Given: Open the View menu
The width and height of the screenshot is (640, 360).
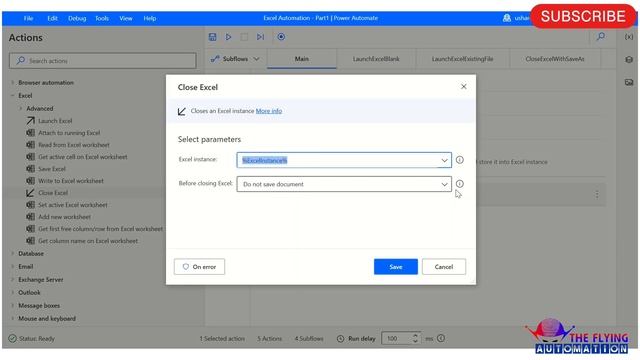Looking at the screenshot, I should click(x=126, y=18).
